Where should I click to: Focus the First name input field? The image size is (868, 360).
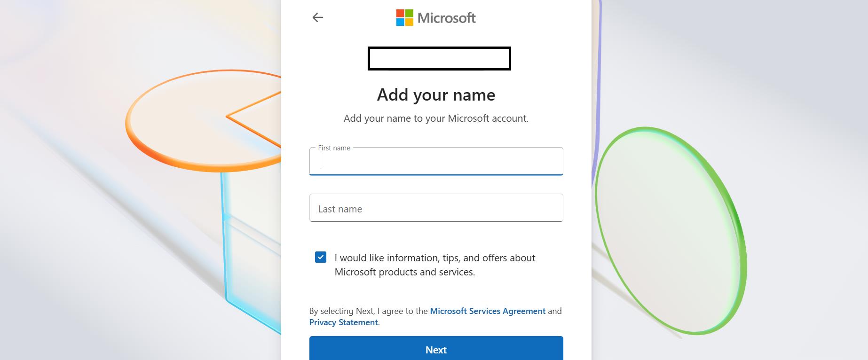(x=436, y=161)
